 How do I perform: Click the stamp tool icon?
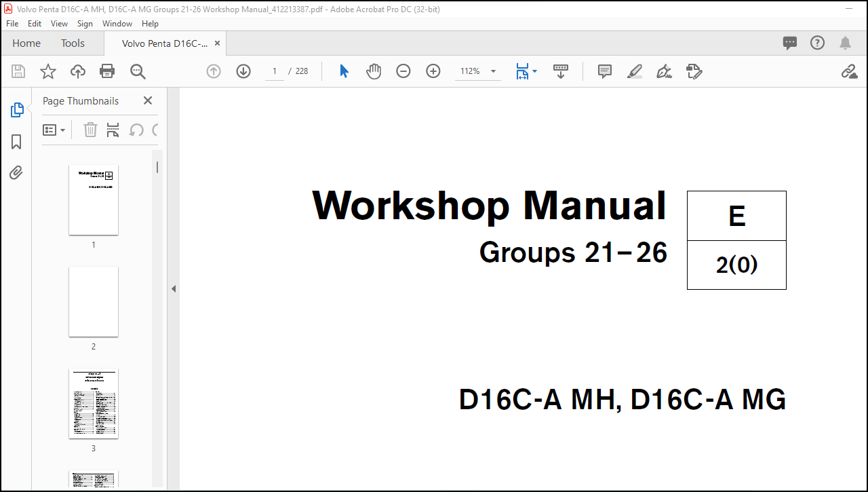[694, 71]
